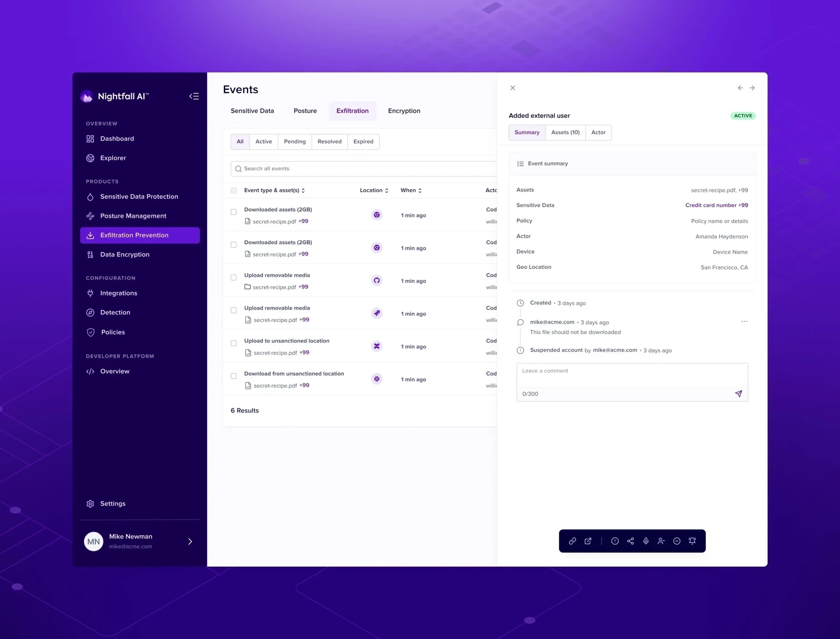Click the bell notification icon in toolbar
Screen dimensions: 840x639
(692, 541)
